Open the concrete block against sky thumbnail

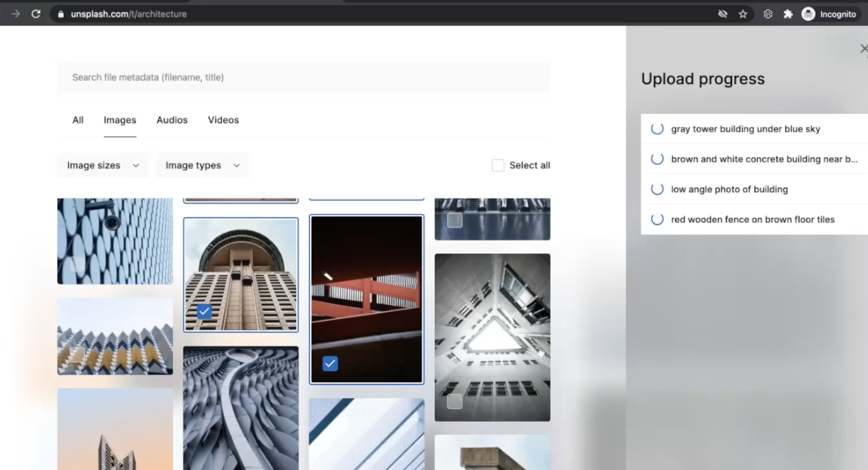(492, 452)
